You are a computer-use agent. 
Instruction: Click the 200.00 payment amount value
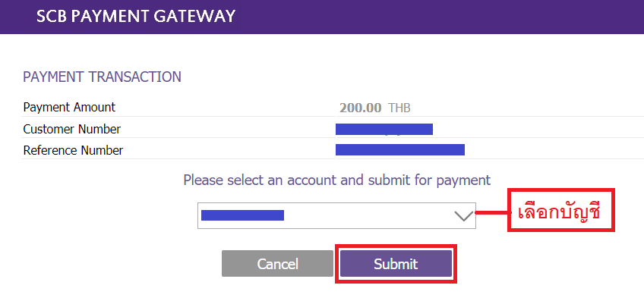[x=360, y=108]
